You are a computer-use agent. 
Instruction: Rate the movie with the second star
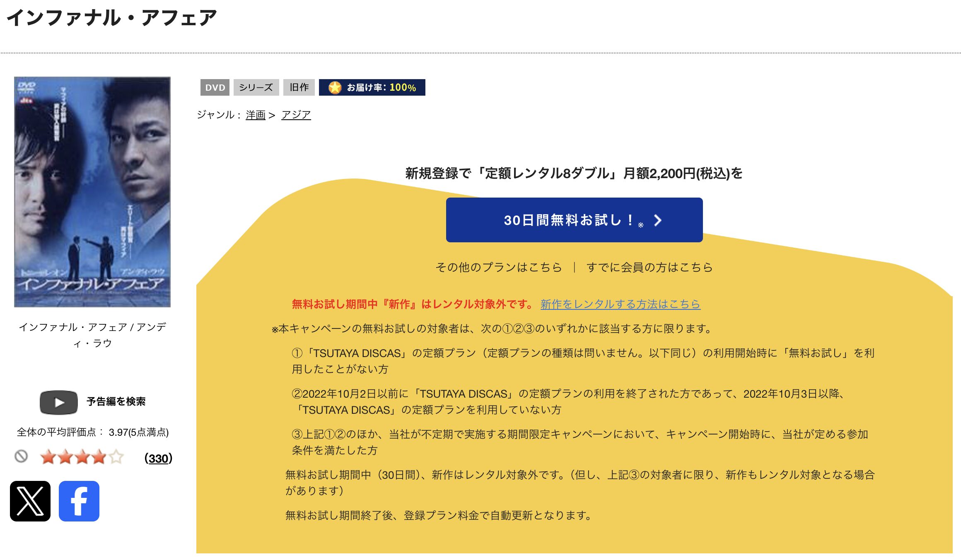65,457
